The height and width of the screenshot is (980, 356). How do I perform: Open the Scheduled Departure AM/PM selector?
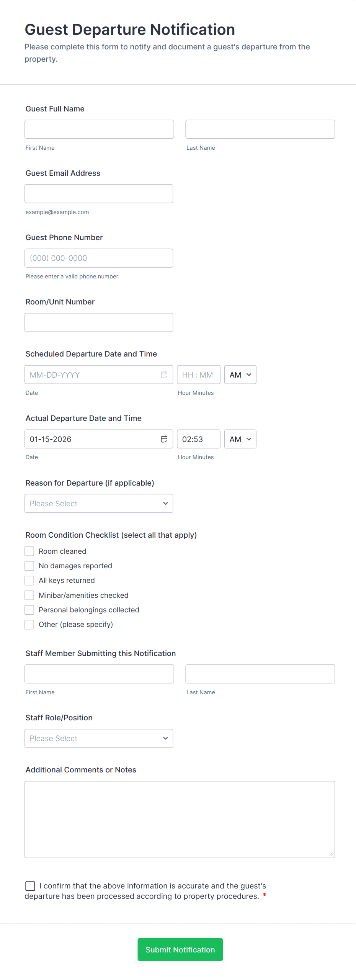(240, 375)
